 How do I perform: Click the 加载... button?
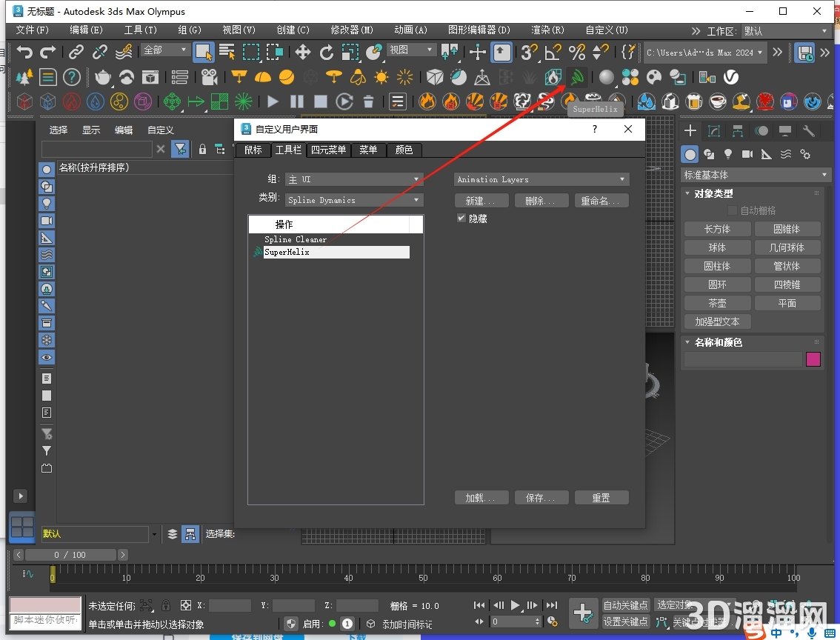click(481, 498)
